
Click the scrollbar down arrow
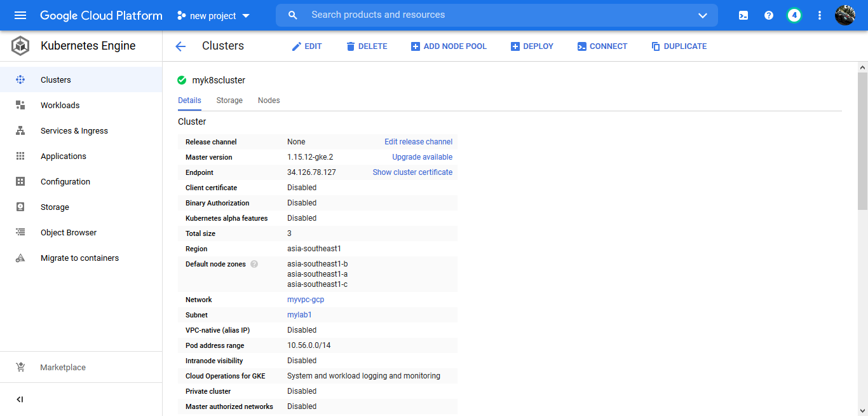pyautogui.click(x=862, y=410)
